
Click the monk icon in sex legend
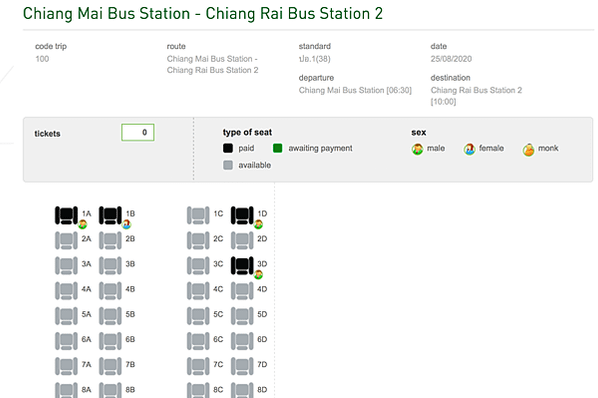pyautogui.click(x=529, y=149)
